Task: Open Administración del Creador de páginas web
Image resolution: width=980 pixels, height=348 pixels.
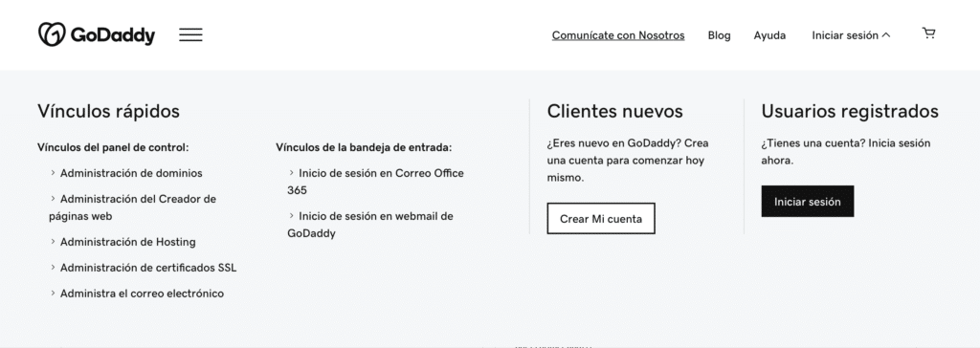Action: point(132,207)
